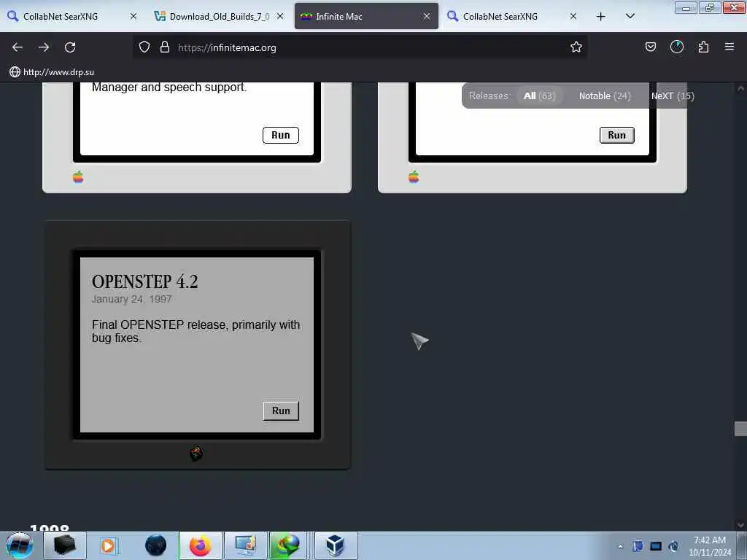Open the black box app in the taskbar

(65, 545)
